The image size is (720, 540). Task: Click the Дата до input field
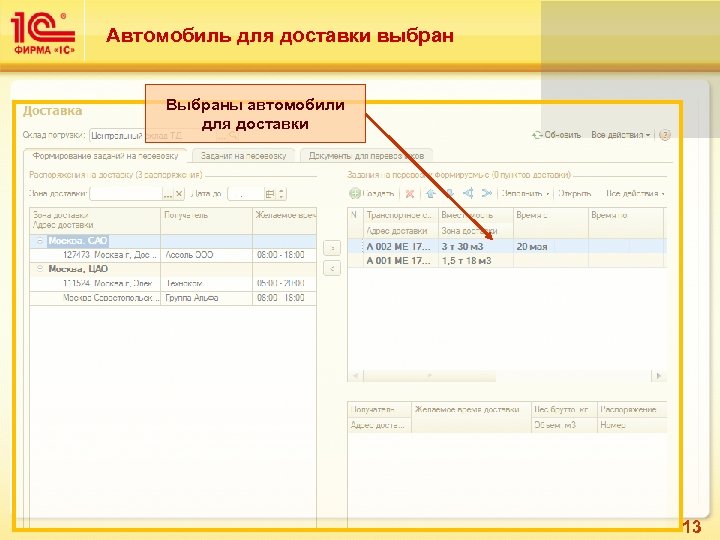tap(247, 194)
